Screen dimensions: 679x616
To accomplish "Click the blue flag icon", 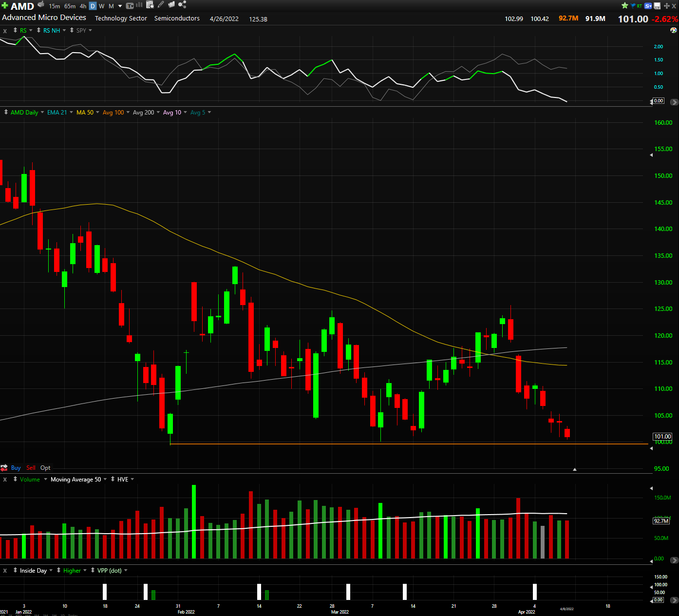I will [633, 6].
